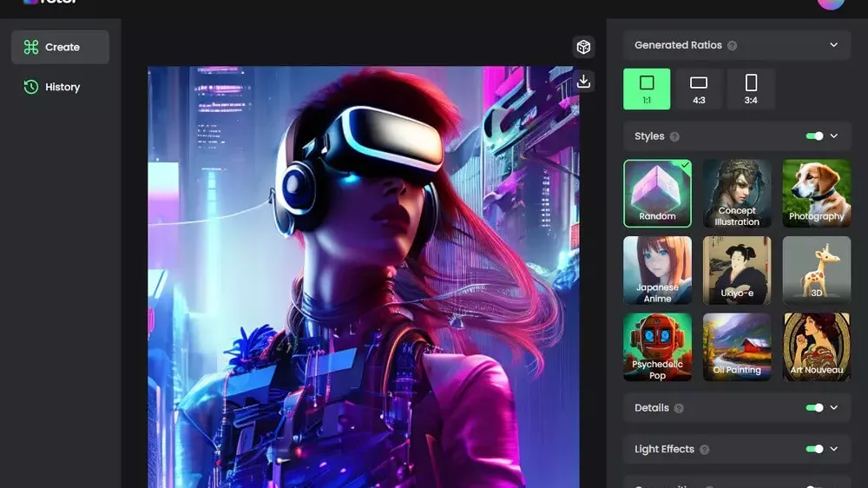868x488 pixels.
Task: Collapse the Generated Ratios section
Action: click(x=833, y=45)
